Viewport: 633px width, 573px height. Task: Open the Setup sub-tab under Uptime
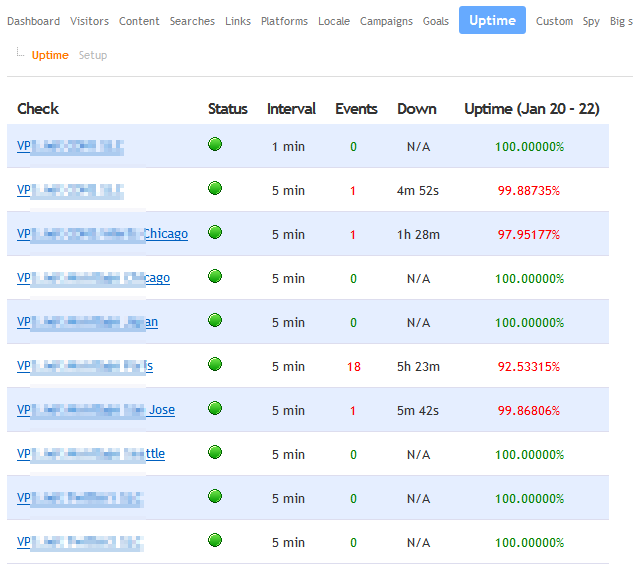pyautogui.click(x=93, y=55)
